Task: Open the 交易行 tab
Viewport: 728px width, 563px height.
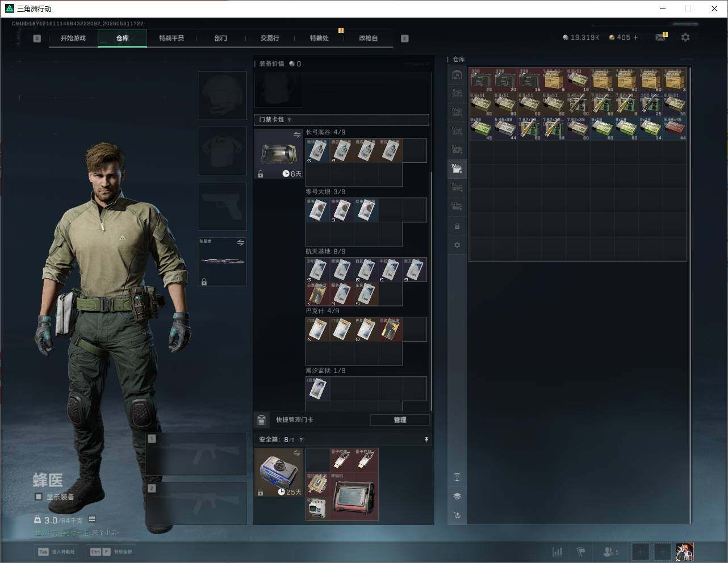Action: 270,38
